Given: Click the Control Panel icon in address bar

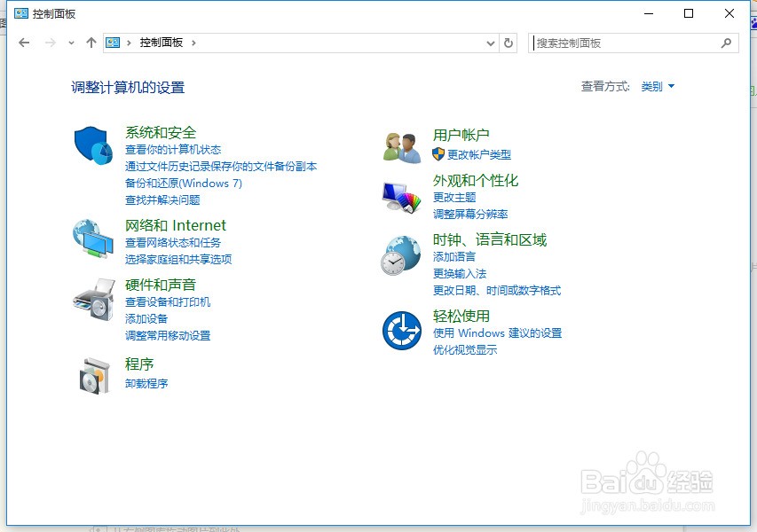Looking at the screenshot, I should pyautogui.click(x=113, y=43).
